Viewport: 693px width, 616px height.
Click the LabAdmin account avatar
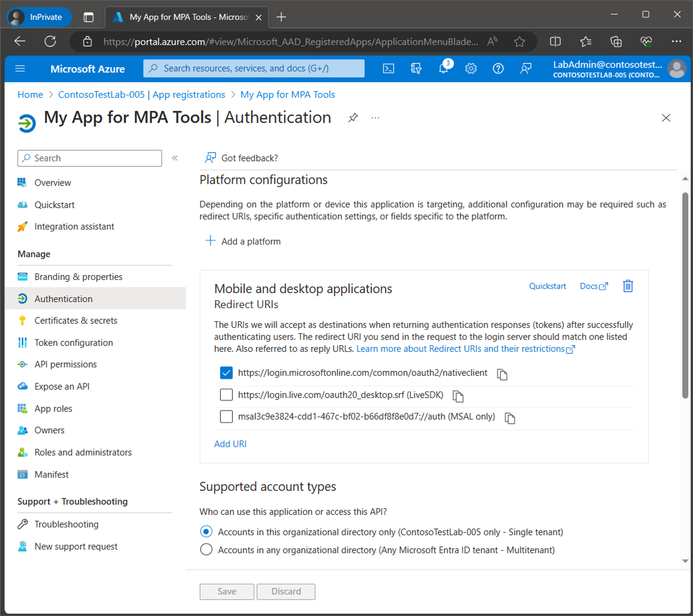tap(676, 69)
